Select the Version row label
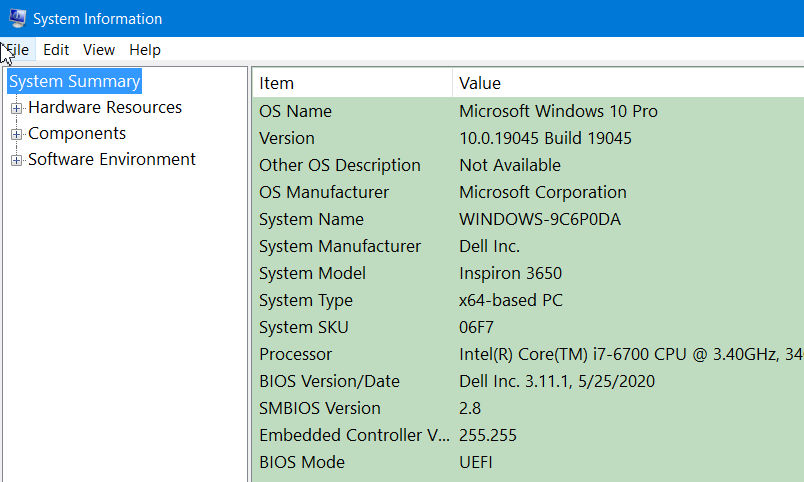 click(287, 138)
